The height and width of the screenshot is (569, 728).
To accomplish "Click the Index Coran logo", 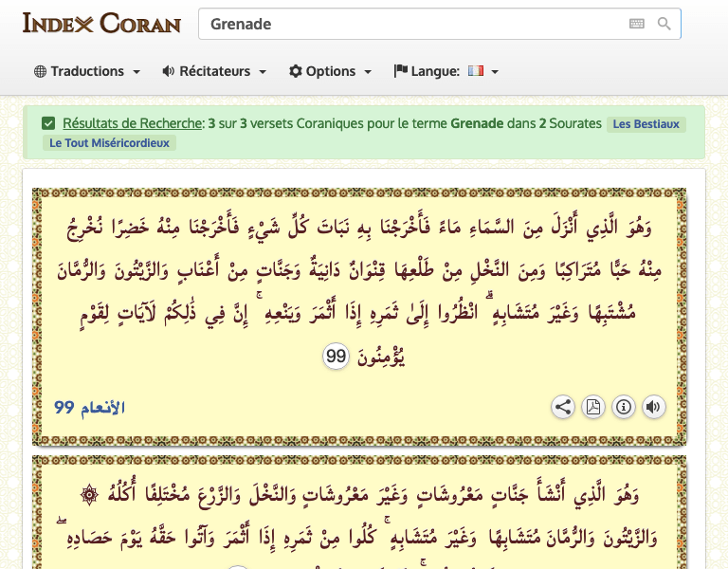I will [x=101, y=23].
